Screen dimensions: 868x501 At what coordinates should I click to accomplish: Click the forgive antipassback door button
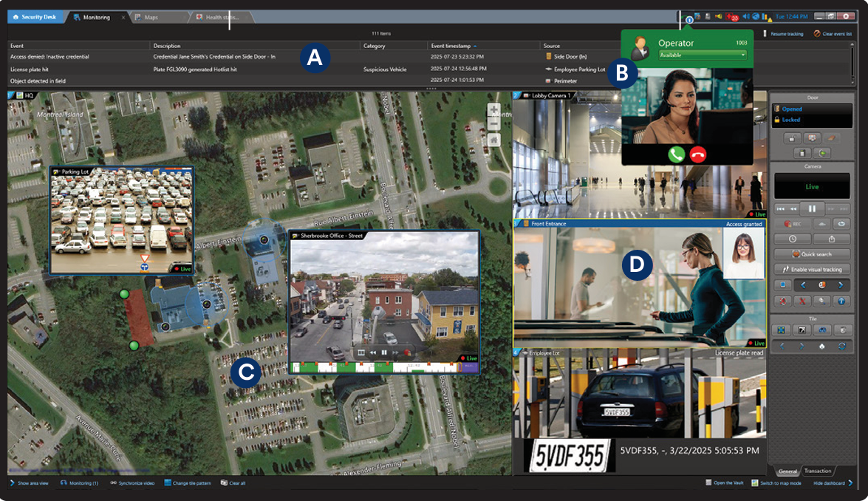coord(832,138)
